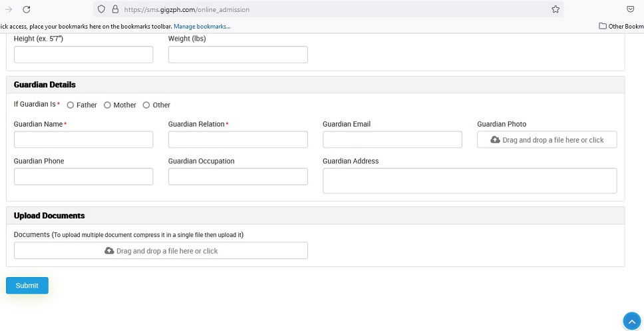Focus the Guardian Email field
644x331 pixels.
[x=393, y=139]
